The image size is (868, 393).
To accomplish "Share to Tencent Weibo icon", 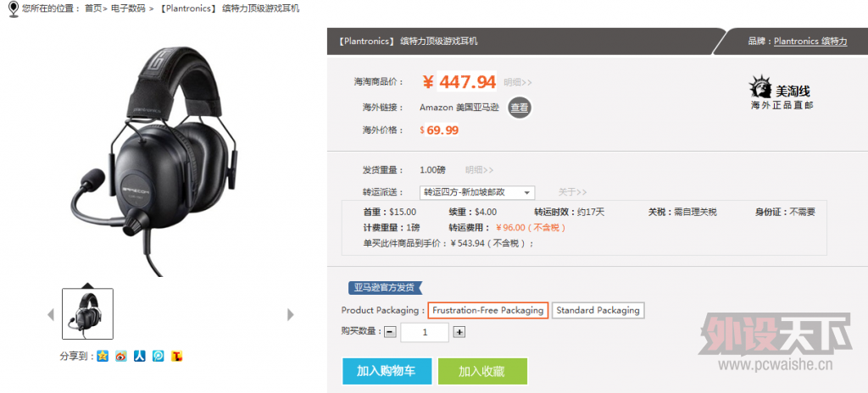I will (x=159, y=356).
